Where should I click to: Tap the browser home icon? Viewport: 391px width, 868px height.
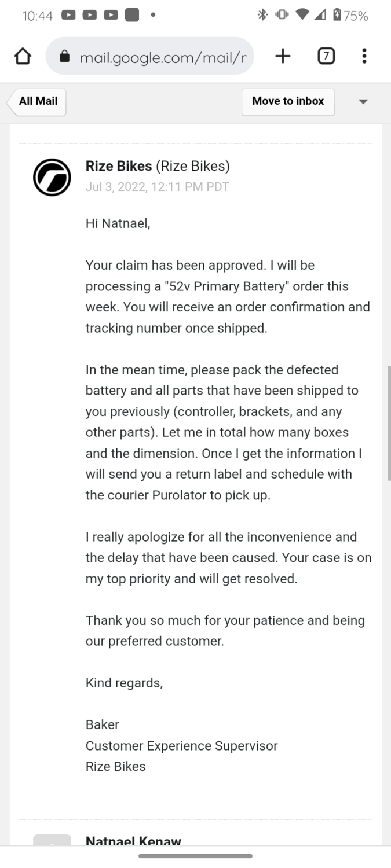[x=23, y=56]
